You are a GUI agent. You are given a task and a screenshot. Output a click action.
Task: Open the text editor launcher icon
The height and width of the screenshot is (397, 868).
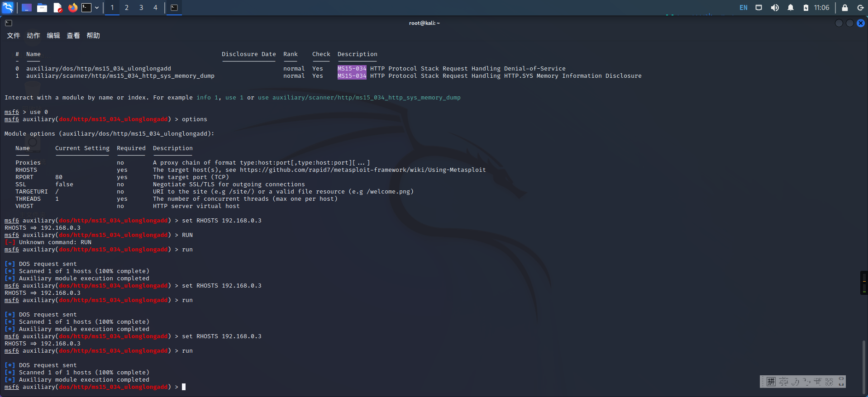(57, 8)
